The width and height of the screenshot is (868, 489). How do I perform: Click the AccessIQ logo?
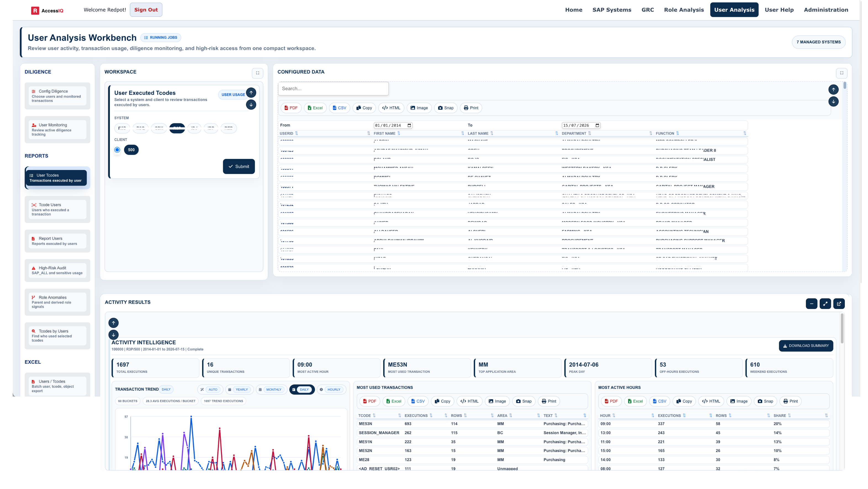[x=47, y=10]
